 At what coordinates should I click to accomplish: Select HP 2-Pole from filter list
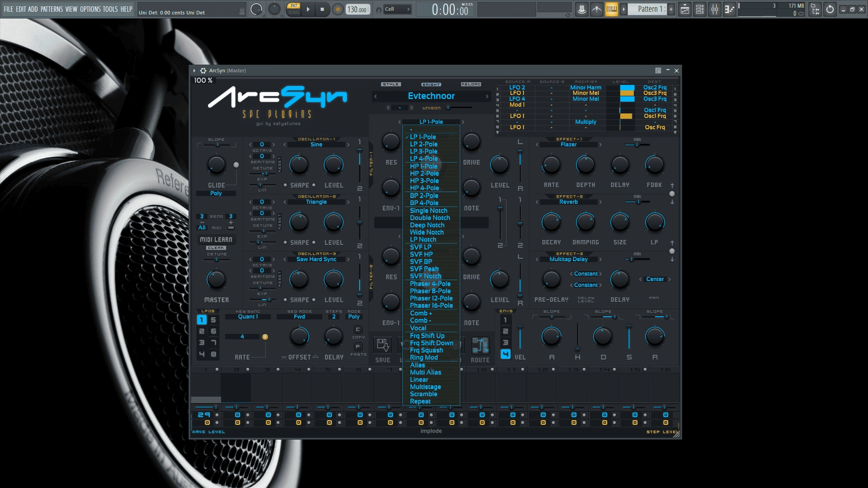pos(431,174)
